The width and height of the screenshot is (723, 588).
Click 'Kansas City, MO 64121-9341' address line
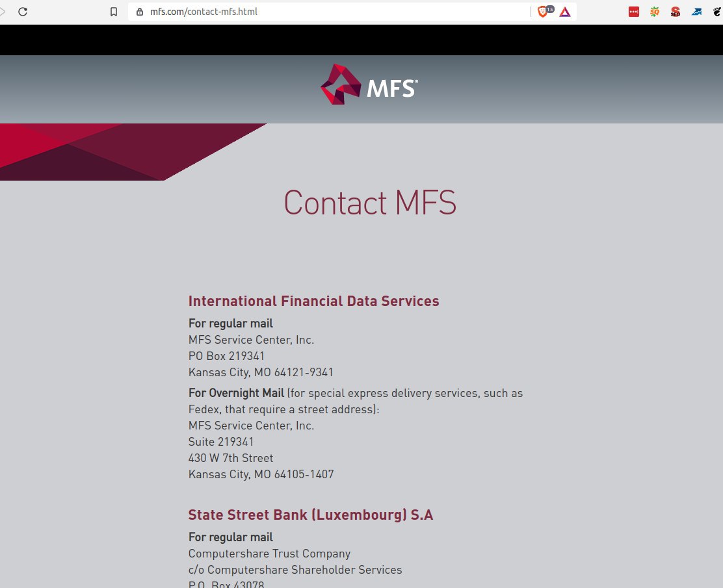coord(261,372)
